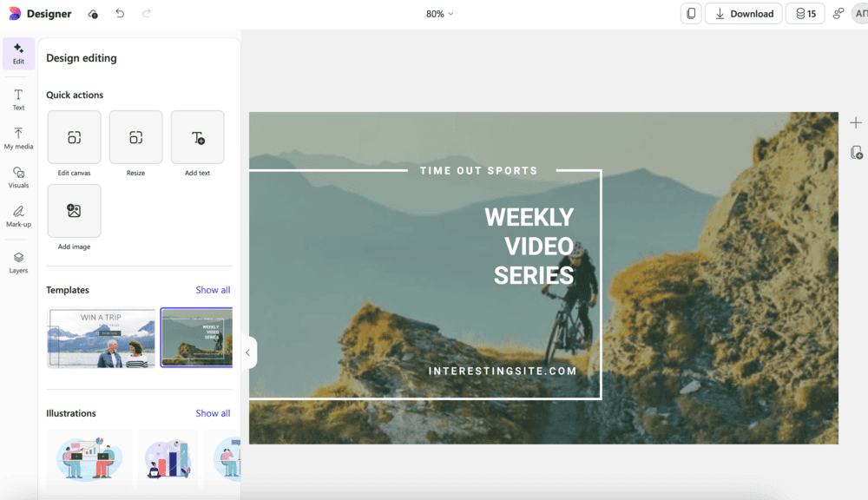Show all templates
Viewport: 868px width, 500px height.
pyautogui.click(x=213, y=290)
